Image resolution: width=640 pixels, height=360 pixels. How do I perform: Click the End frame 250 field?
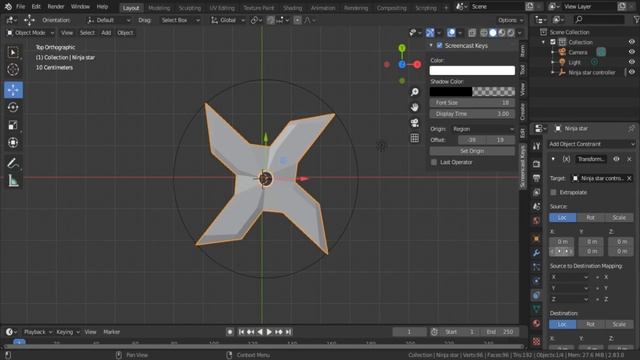[500, 332]
